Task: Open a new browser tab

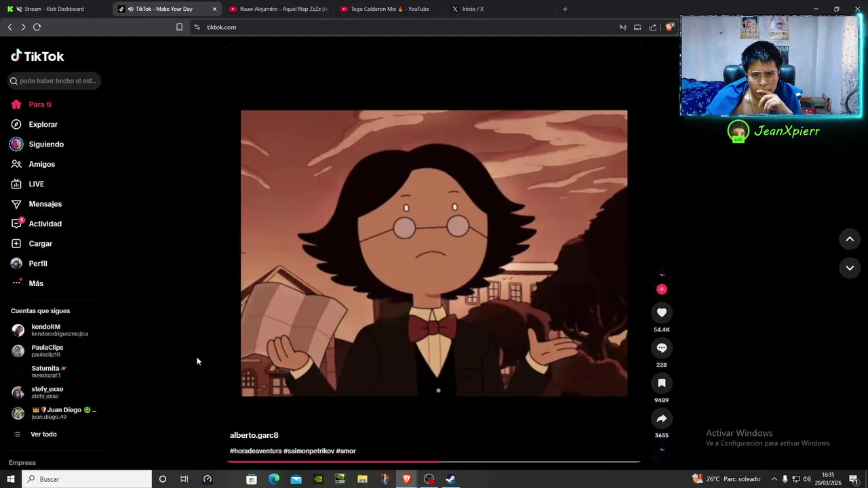Action: pyautogui.click(x=565, y=9)
